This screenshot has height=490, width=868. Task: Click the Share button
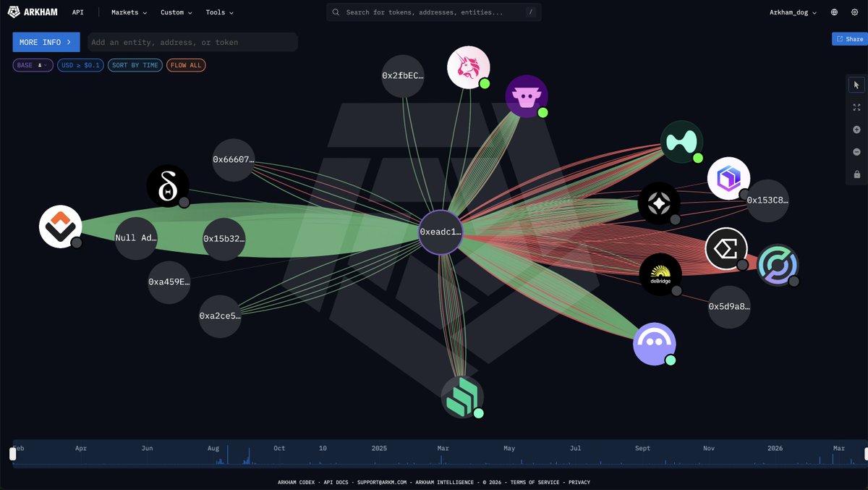[850, 39]
